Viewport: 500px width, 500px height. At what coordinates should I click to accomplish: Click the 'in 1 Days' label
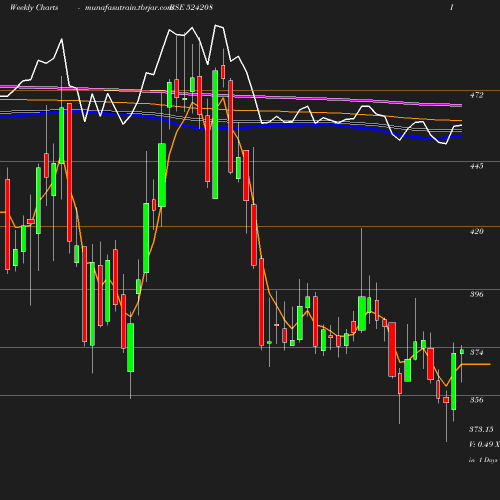click(x=483, y=460)
